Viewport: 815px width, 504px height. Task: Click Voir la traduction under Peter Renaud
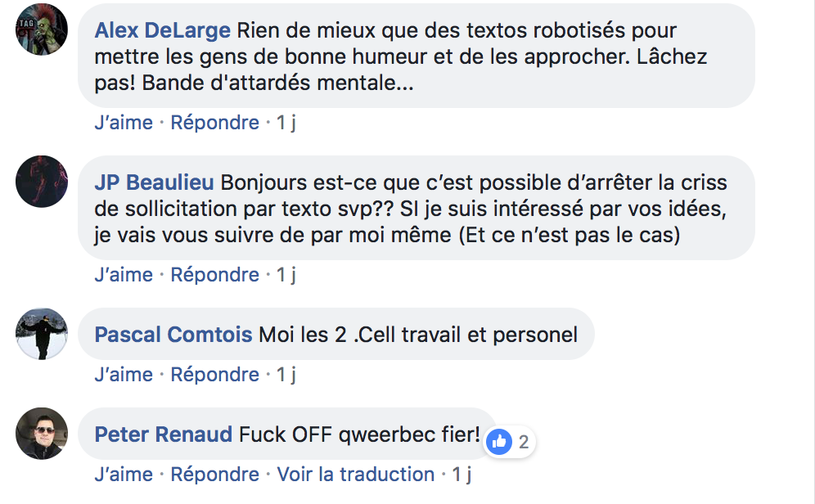(355, 475)
